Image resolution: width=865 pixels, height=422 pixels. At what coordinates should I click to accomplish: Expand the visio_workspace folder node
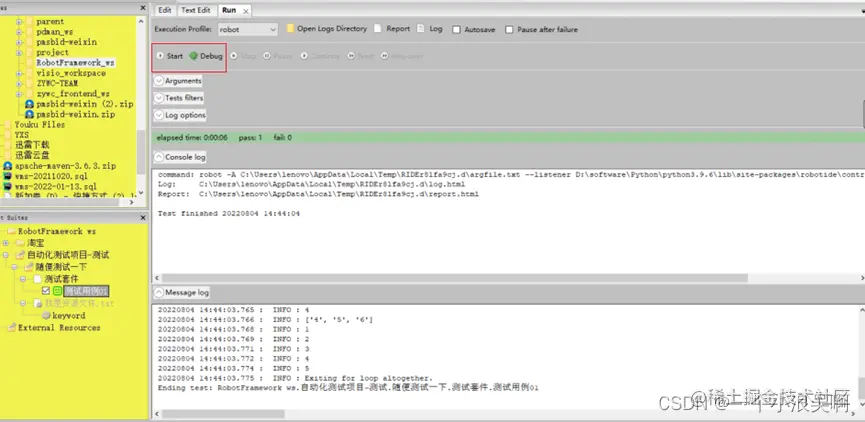point(19,73)
